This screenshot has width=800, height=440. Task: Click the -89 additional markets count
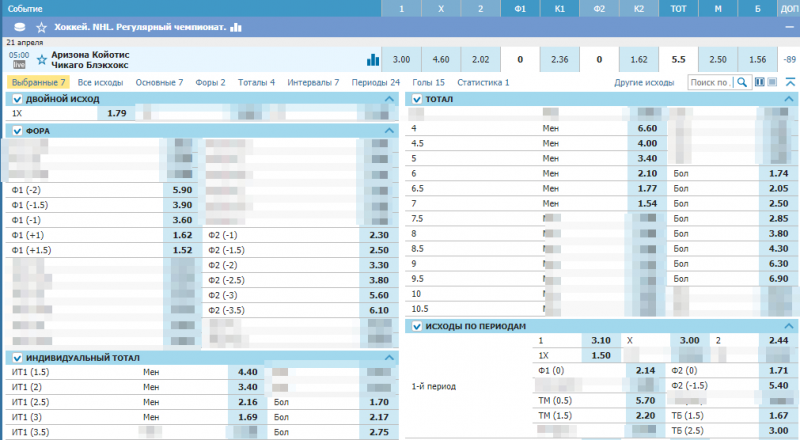click(x=790, y=60)
